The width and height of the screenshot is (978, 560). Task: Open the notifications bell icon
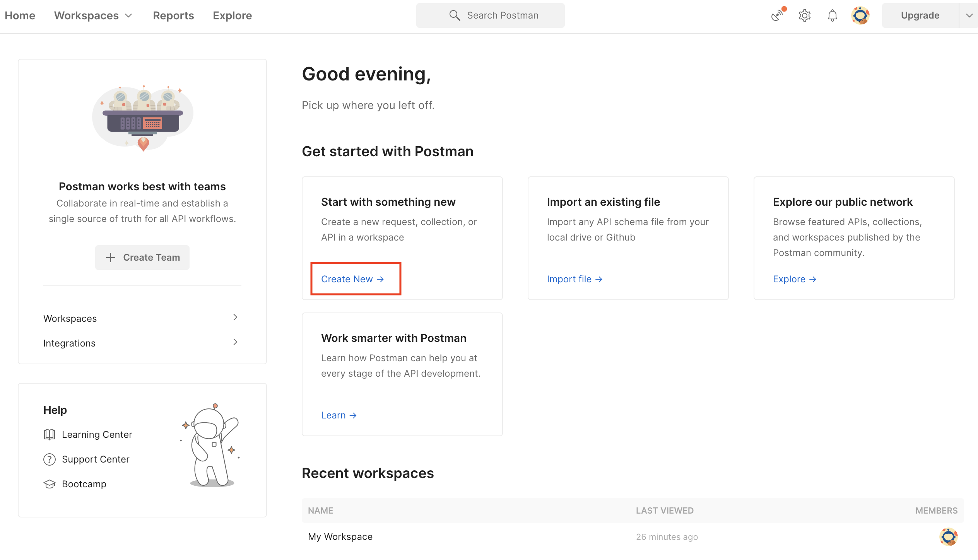[833, 15]
